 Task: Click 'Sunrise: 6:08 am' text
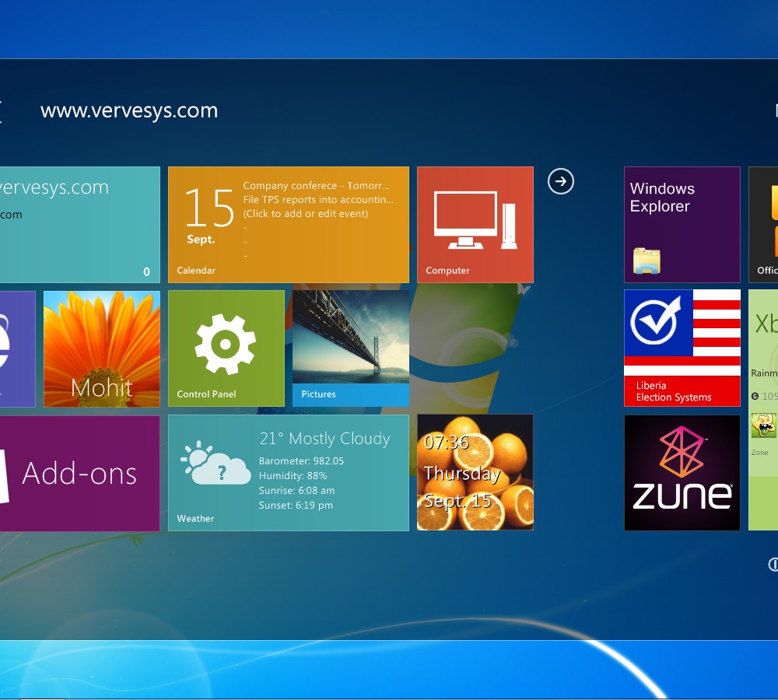pyautogui.click(x=296, y=491)
